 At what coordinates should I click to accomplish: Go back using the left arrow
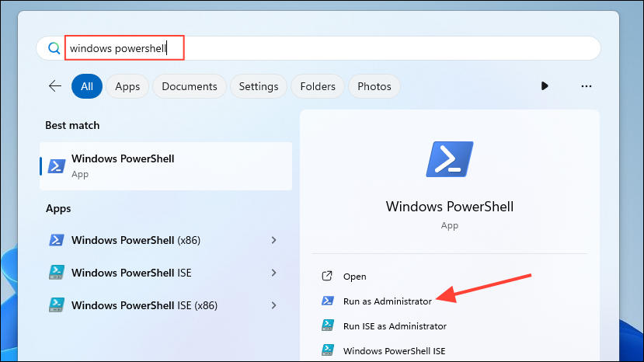pyautogui.click(x=55, y=86)
